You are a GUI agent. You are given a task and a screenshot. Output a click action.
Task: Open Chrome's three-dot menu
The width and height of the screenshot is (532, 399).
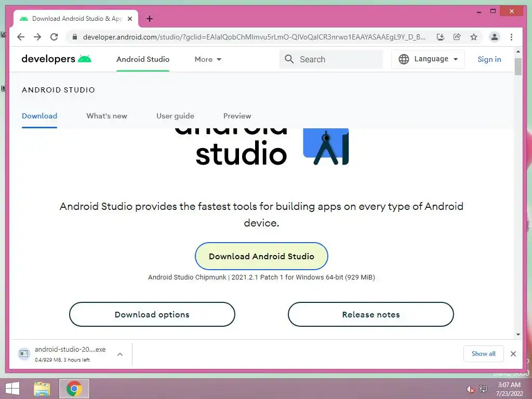click(511, 37)
